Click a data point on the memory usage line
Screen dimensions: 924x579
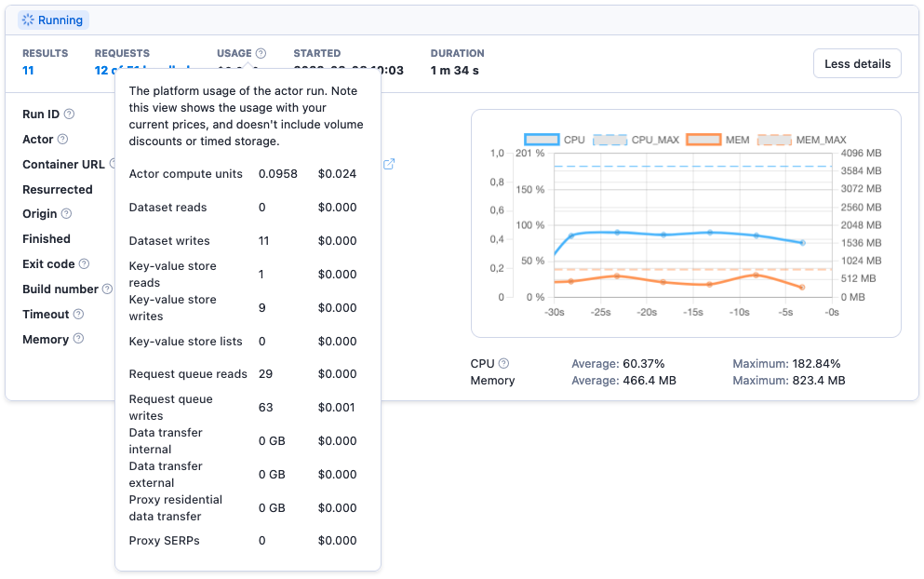coord(615,276)
